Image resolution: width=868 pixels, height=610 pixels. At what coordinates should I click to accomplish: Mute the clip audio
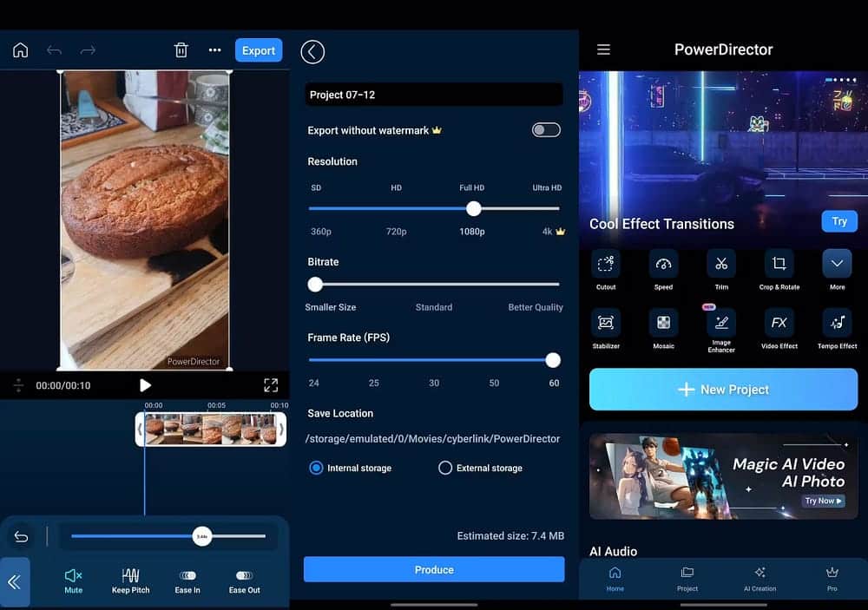tap(73, 581)
